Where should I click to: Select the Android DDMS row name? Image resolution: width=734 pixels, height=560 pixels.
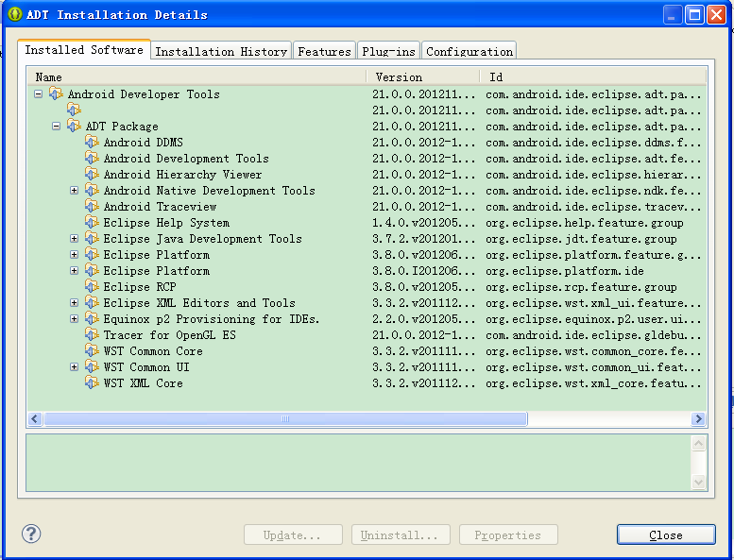point(144,143)
